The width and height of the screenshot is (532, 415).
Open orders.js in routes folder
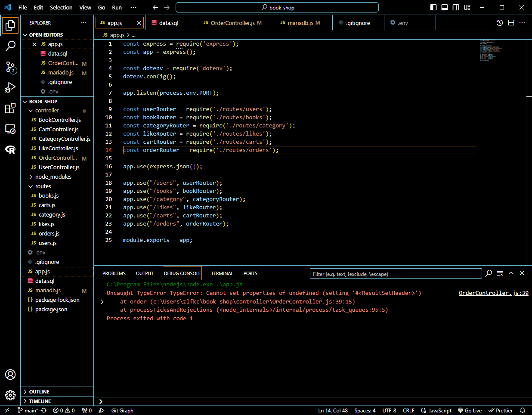[49, 234]
